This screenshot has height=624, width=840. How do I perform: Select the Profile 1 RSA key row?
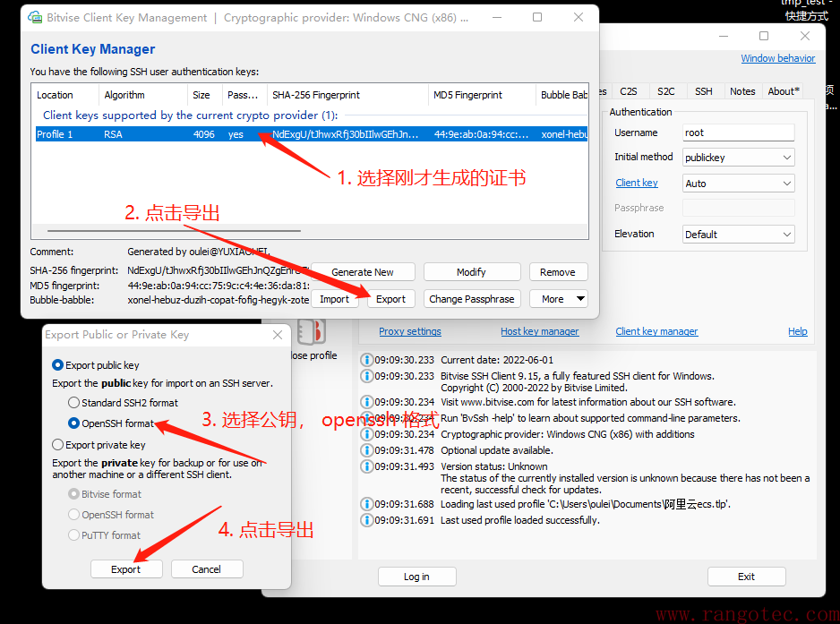click(312, 134)
